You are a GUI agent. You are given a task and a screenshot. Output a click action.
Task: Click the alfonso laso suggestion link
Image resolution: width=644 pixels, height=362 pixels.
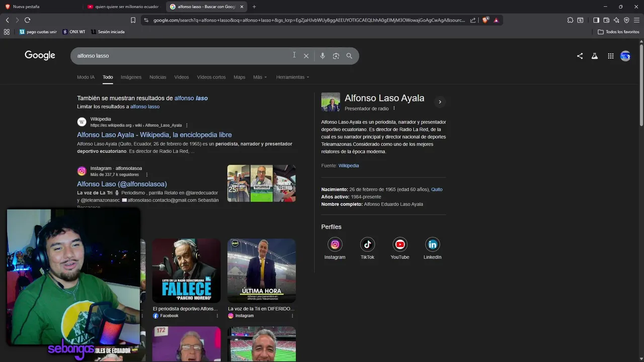pos(191,99)
